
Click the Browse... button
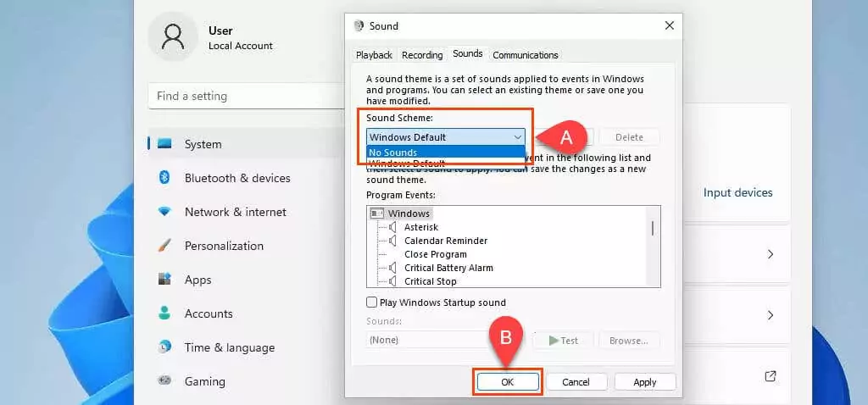click(630, 341)
